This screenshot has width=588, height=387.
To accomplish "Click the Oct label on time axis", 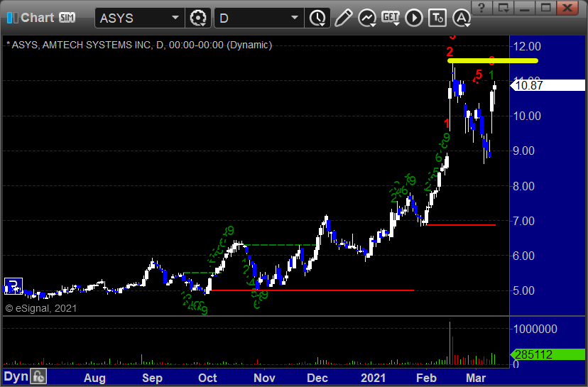I will [207, 378].
